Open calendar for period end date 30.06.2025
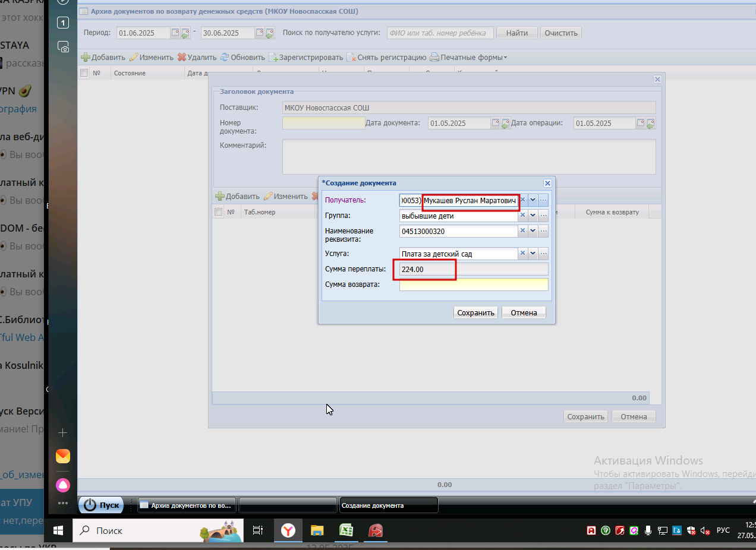 260,33
